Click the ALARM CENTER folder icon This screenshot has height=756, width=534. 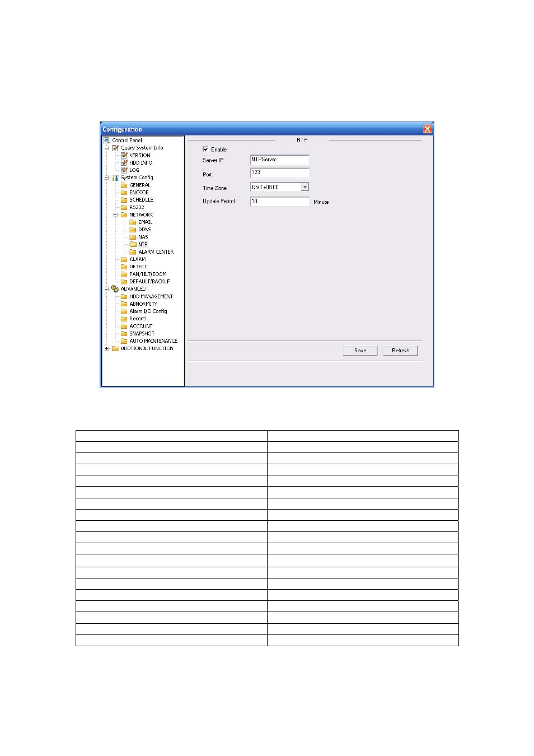[133, 251]
